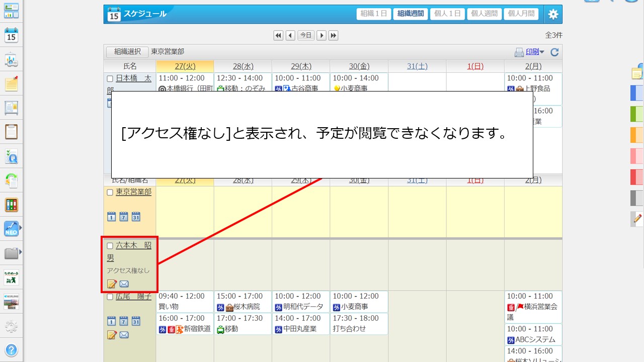Viewport: 644px width, 362px height.
Task: Switch to 個人月間 view tab
Action: pyautogui.click(x=521, y=14)
